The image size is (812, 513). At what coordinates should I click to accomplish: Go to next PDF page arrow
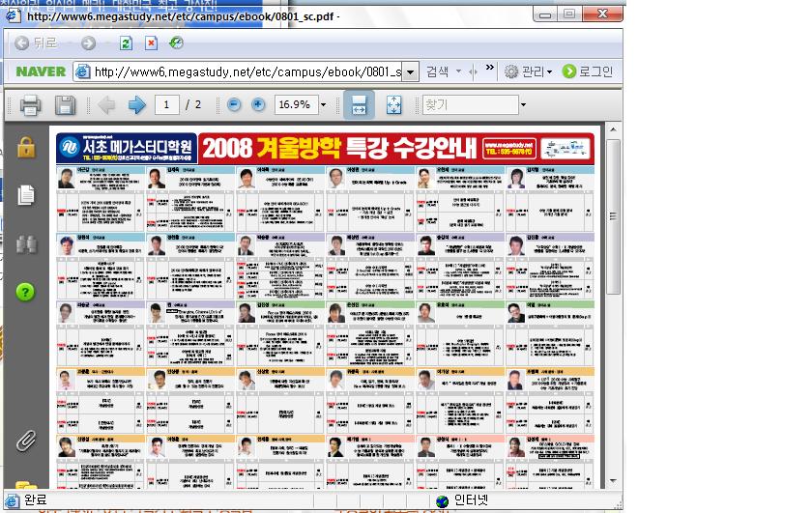tap(136, 105)
